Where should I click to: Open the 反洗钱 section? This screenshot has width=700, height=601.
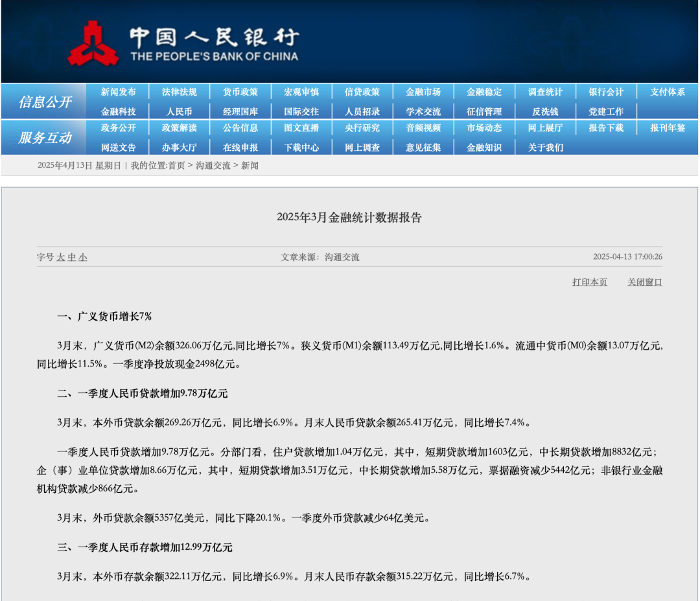[x=545, y=111]
